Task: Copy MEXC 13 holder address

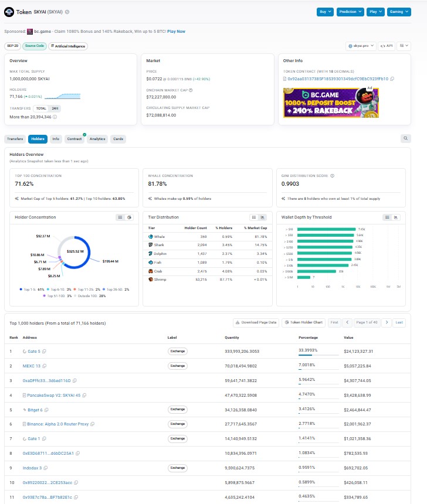Action: (45, 366)
